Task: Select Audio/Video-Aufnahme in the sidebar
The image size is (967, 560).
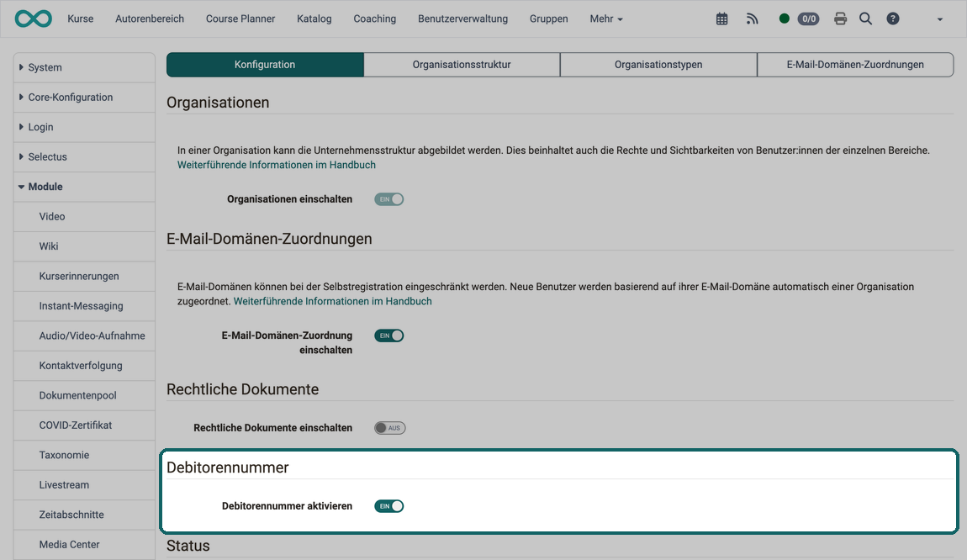Action: point(84,336)
